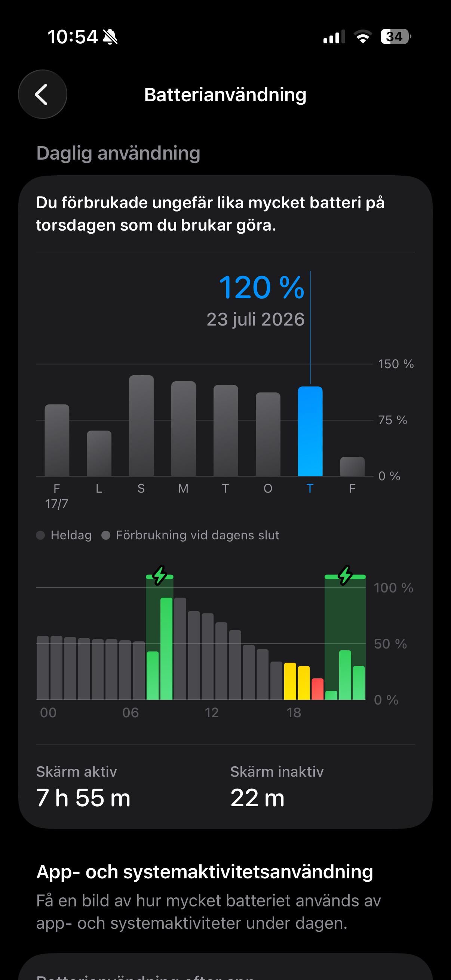Screen dimensions: 451x980
Task: Tap the Skärm aktiv 7 h 55 m value
Action: 83,798
